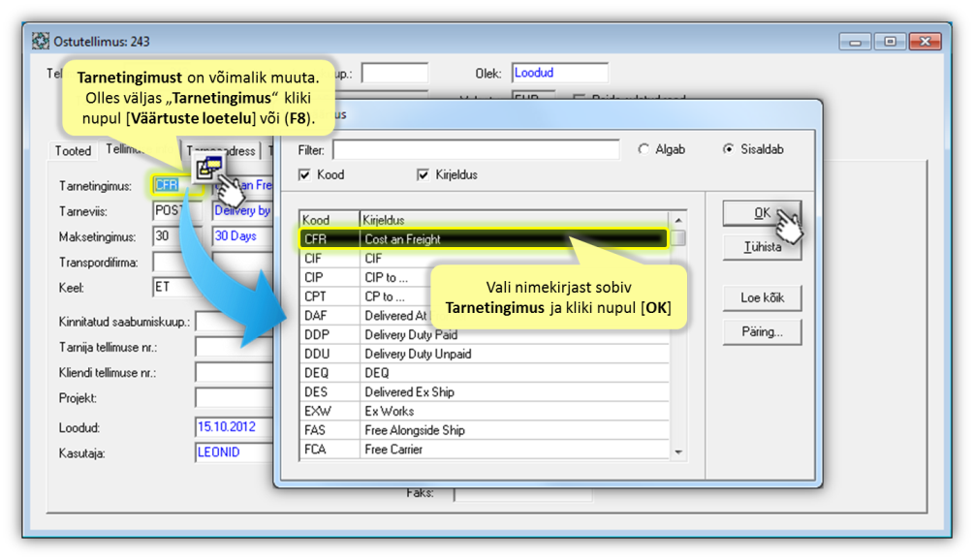Image resolution: width=974 pixels, height=560 pixels.
Task: Switch to the Tooted tab
Action: 73,151
